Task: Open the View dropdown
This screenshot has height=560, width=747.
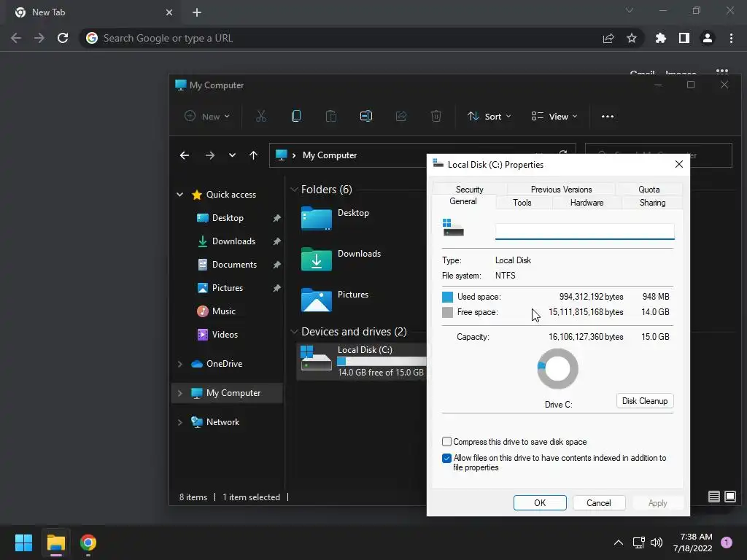Action: tap(554, 116)
